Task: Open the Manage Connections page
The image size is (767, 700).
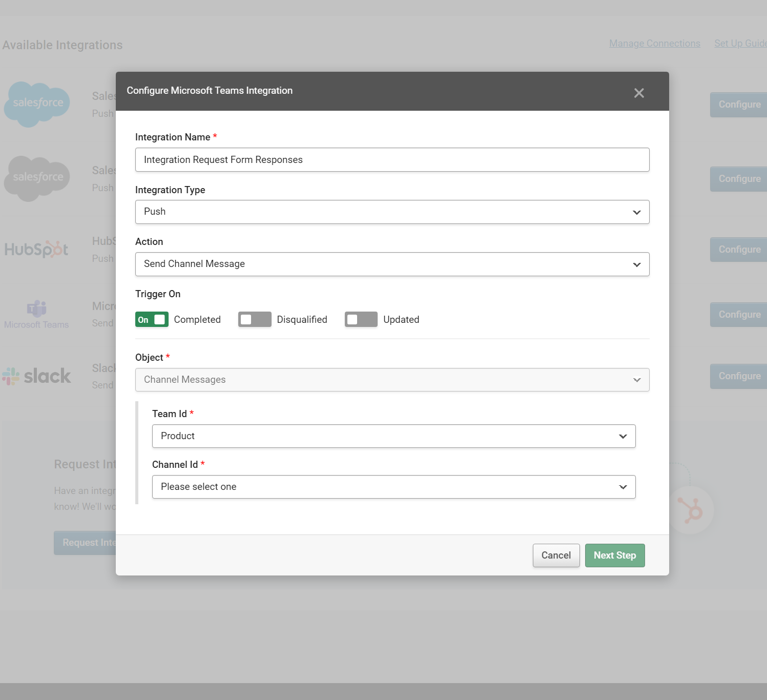Action: coord(654,43)
